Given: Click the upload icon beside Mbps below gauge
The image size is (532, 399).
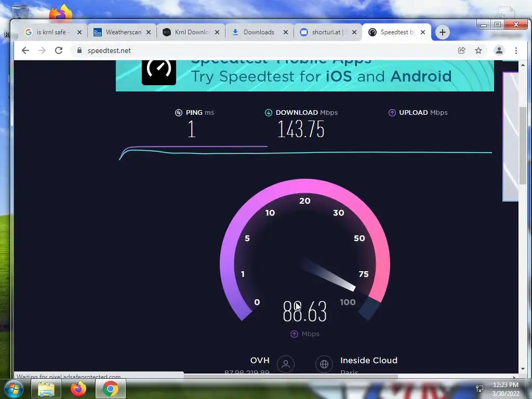Looking at the screenshot, I should pyautogui.click(x=294, y=334).
